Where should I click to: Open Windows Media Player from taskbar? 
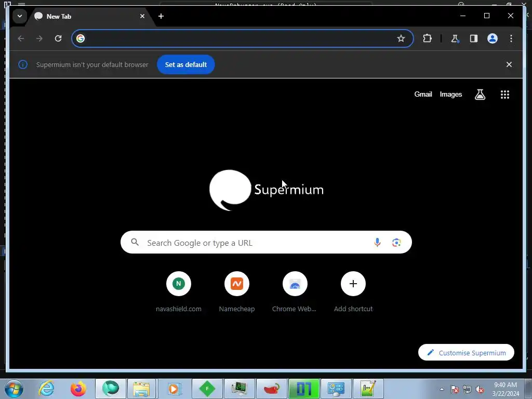click(174, 389)
